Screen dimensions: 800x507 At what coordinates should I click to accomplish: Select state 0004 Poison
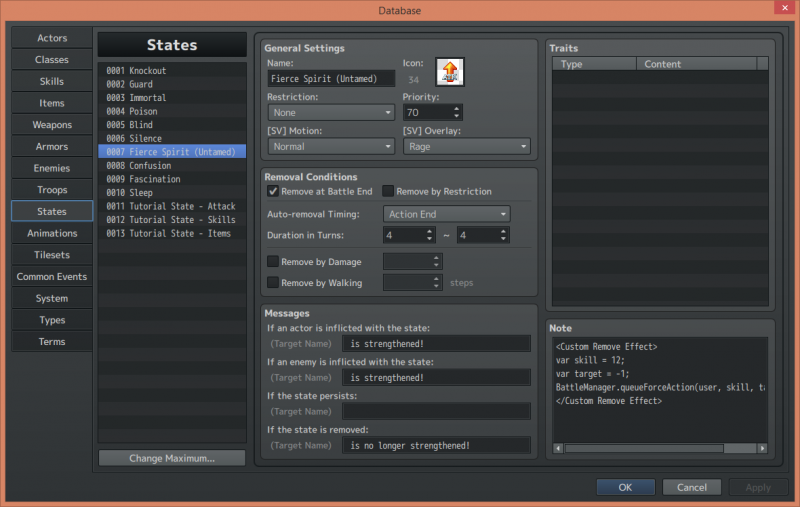[x=172, y=111]
